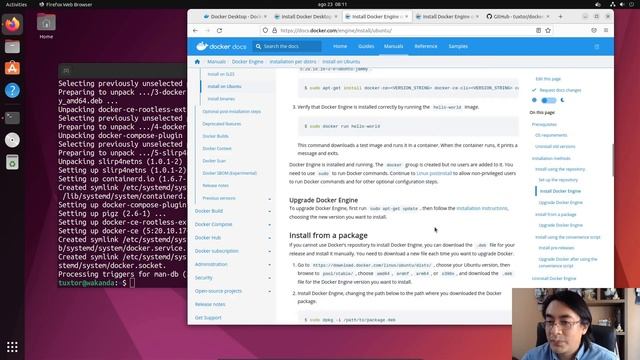Switch to the Docker Desktop browser tab
Viewport: 640px width, 360px height.
point(235,17)
